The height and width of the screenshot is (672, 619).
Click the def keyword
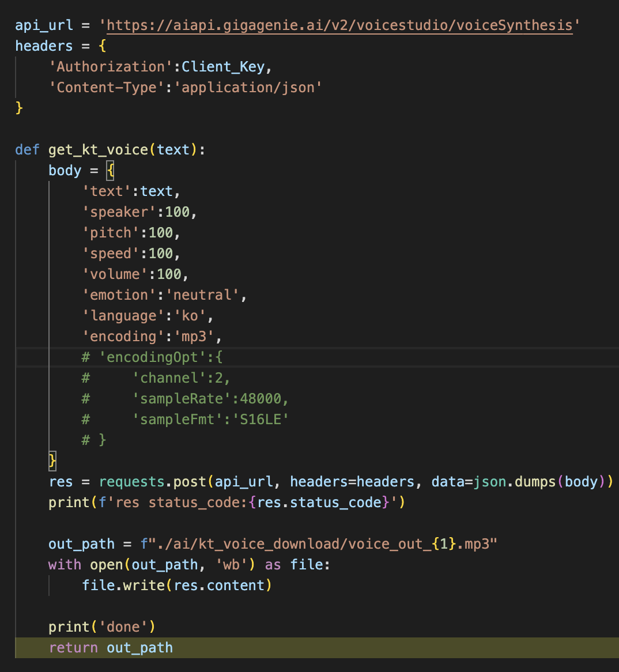(x=27, y=150)
